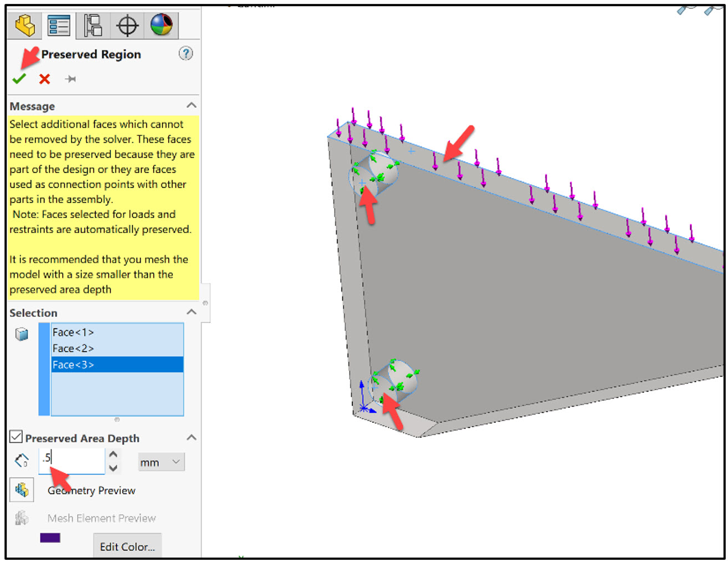Click the Edit Color button
Screen dimensions: 728x561
tap(127, 546)
